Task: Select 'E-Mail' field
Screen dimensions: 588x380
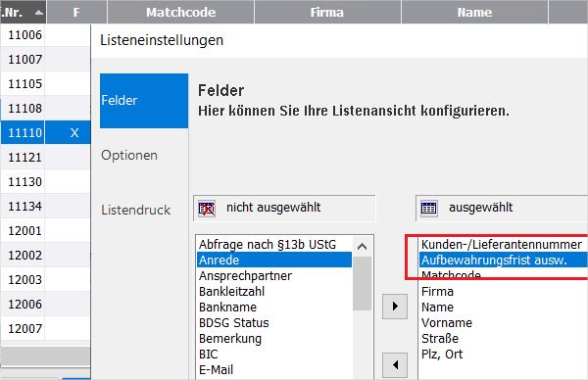Action: point(274,370)
